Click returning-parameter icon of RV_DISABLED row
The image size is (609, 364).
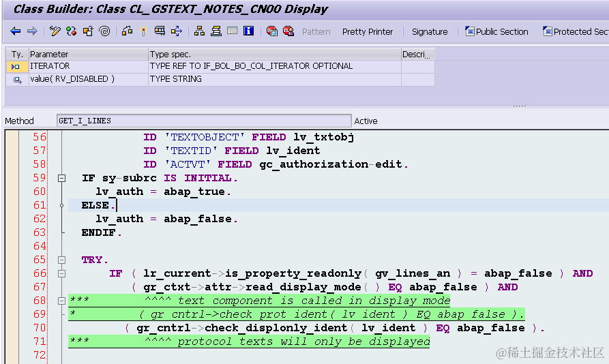(17, 80)
